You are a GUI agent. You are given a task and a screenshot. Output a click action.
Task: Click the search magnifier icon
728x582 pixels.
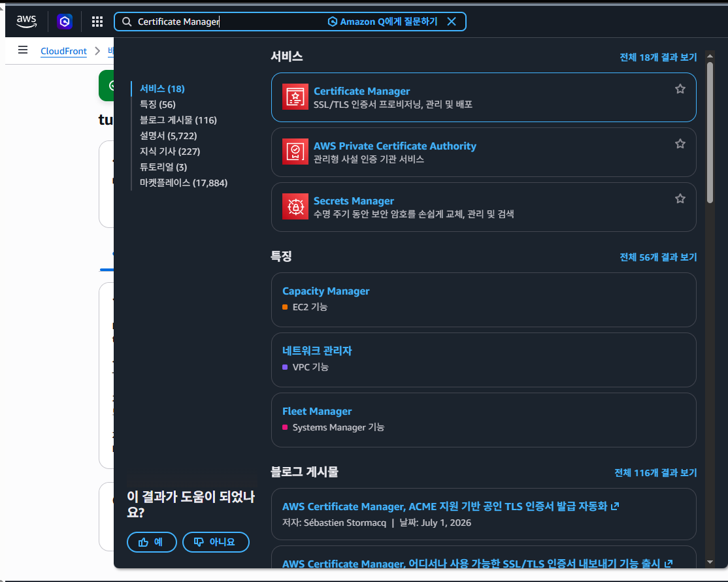point(127,22)
